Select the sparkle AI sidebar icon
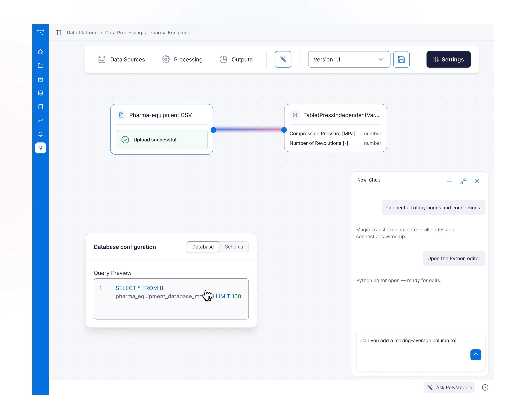Screen dimensions: 532x395 (x=40, y=148)
